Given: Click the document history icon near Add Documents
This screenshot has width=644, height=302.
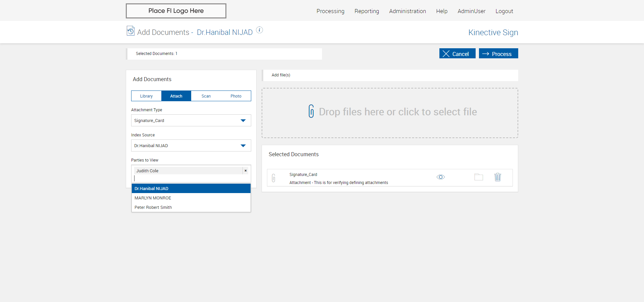Looking at the screenshot, I should [x=130, y=31].
